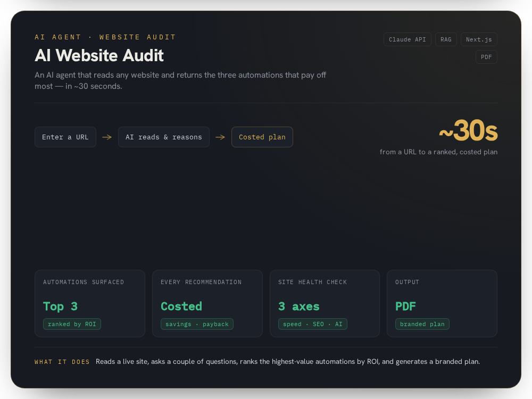The height and width of the screenshot is (399, 532).
Task: Click the SITE HEALTH CHECK label
Action: (312, 282)
